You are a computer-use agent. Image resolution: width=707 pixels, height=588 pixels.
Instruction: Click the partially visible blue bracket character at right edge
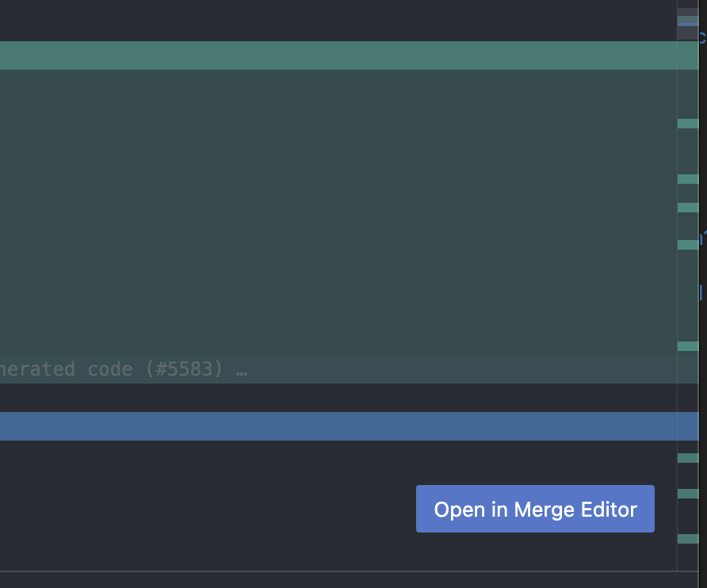click(x=701, y=293)
